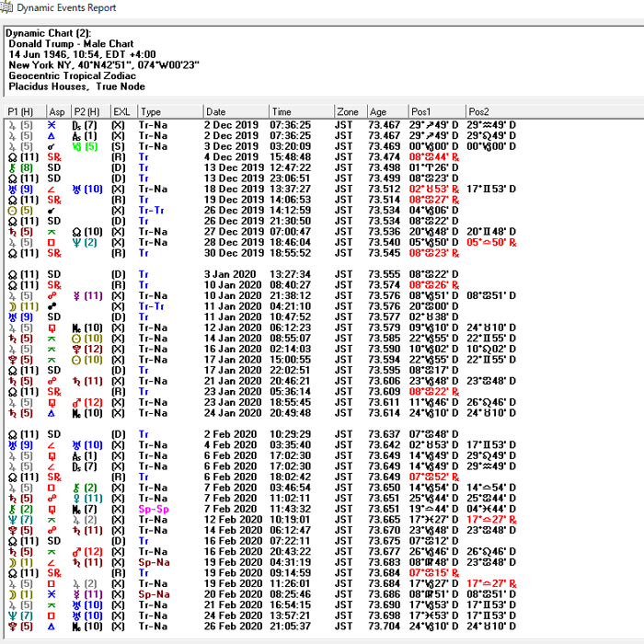Select Saturn (5) in the 27 Dec 2019 row
This screenshot has width=644, height=644.
(x=20, y=232)
